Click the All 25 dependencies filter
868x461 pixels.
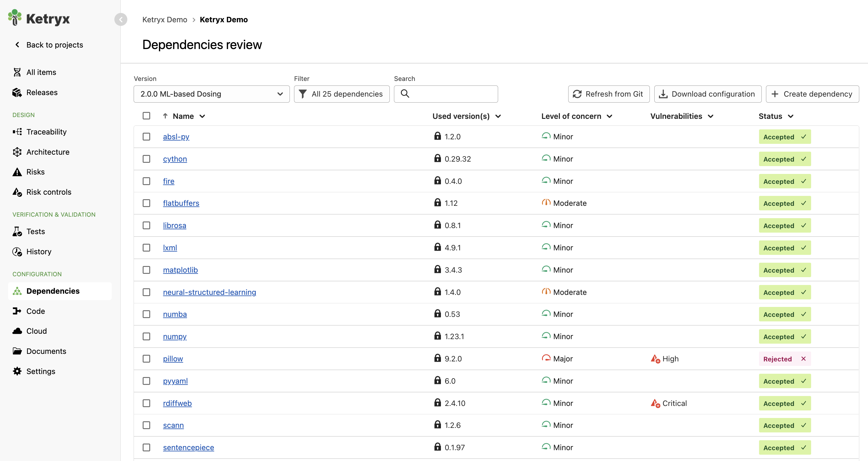click(x=341, y=94)
